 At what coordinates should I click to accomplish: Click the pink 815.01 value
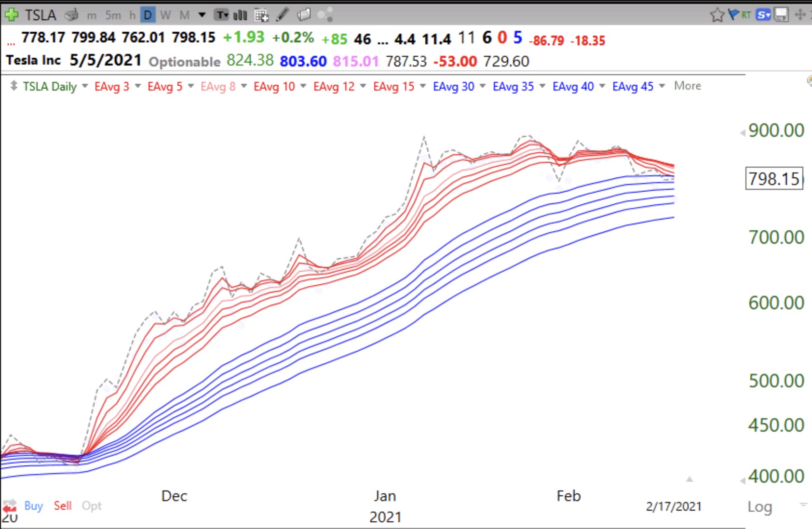click(356, 61)
